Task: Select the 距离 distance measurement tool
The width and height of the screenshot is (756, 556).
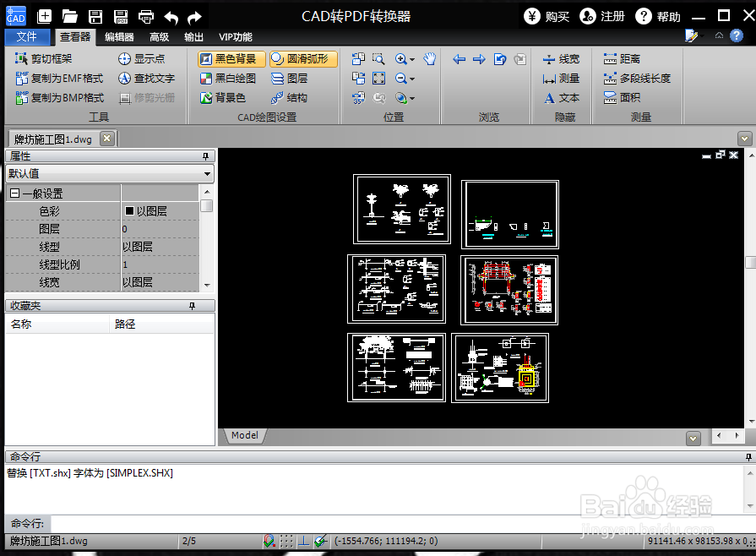Action: (622, 59)
